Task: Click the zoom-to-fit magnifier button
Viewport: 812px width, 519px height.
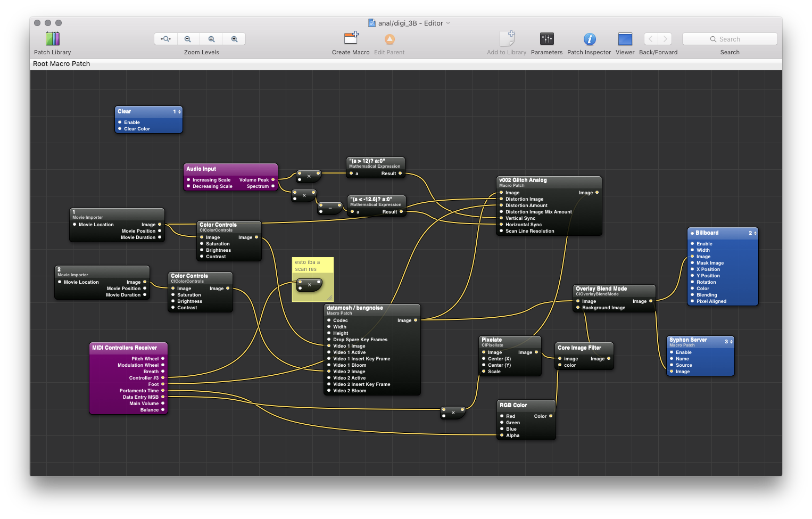Action: (x=165, y=39)
